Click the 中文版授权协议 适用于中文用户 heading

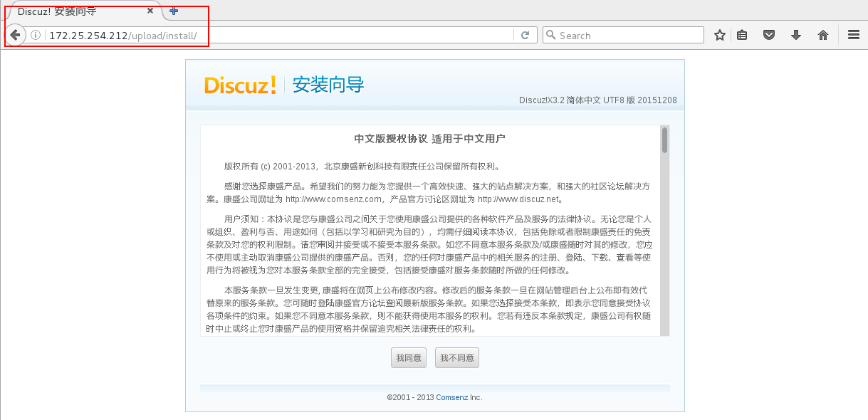coord(430,138)
